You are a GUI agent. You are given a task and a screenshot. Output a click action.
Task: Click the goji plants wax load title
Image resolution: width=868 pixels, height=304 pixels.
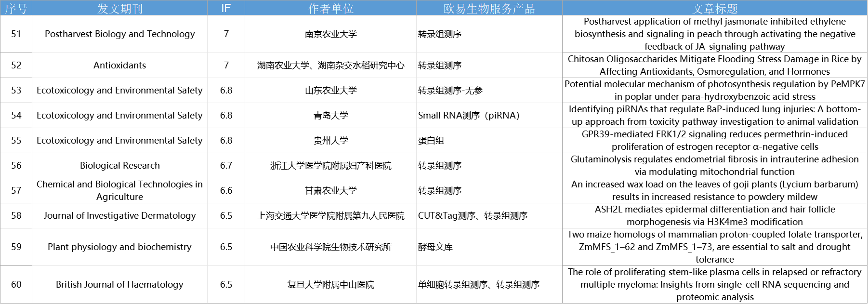point(715,191)
